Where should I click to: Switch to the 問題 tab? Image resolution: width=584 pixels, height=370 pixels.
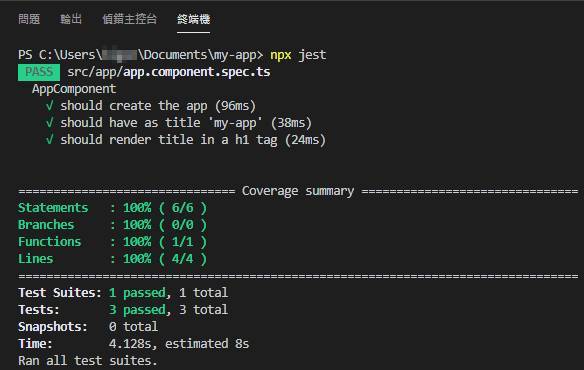tap(29, 19)
